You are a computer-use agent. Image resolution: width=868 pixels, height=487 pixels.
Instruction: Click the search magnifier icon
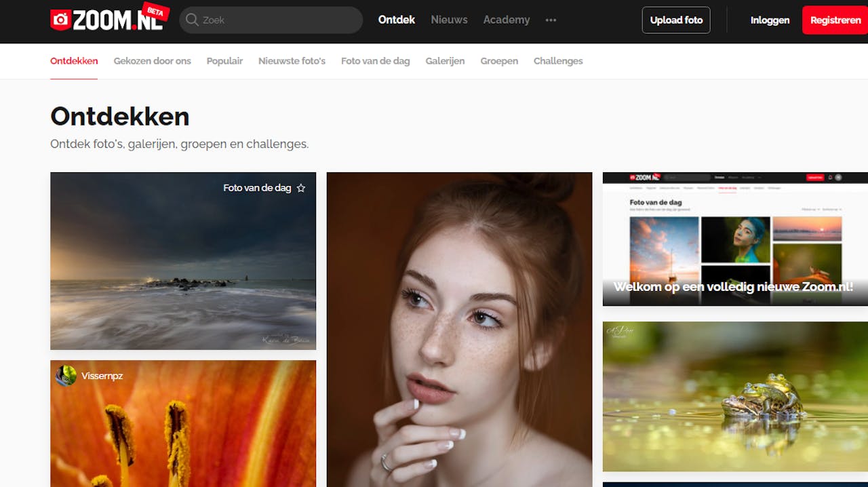point(192,20)
